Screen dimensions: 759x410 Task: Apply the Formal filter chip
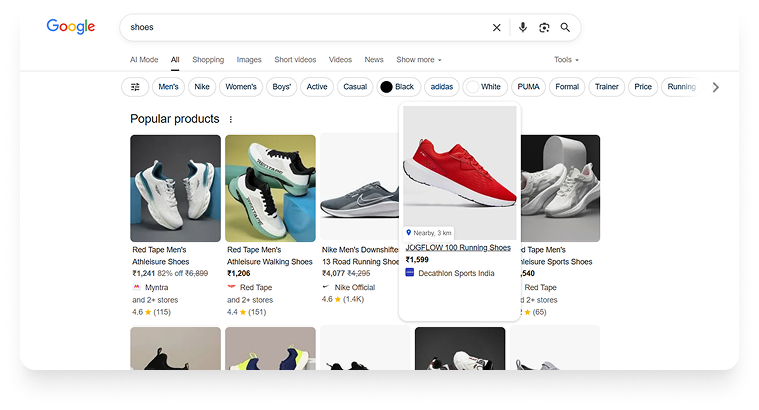[567, 87]
